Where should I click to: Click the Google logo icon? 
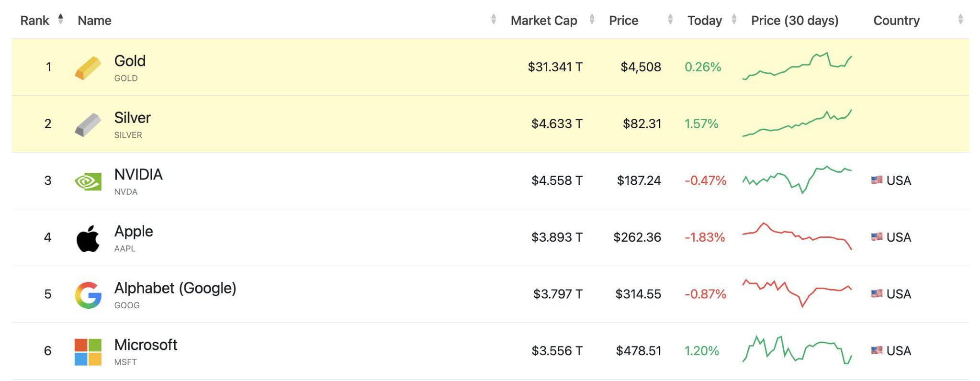(x=88, y=295)
